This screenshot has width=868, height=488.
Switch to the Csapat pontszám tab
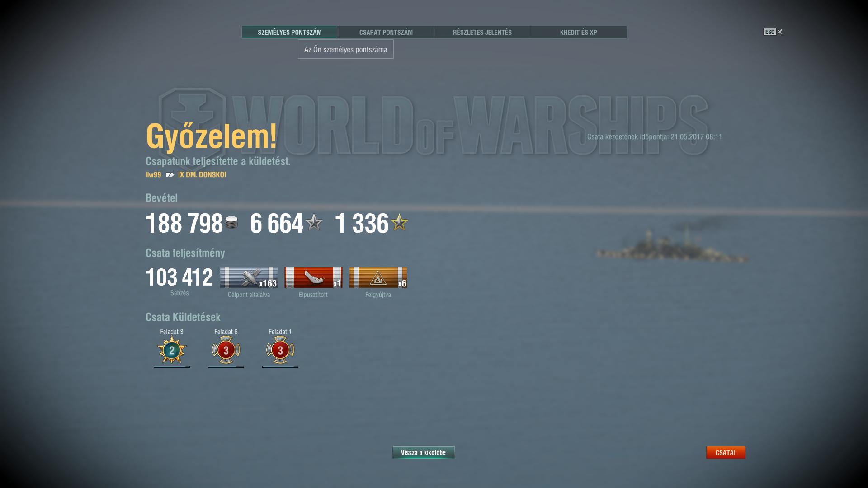[386, 32]
